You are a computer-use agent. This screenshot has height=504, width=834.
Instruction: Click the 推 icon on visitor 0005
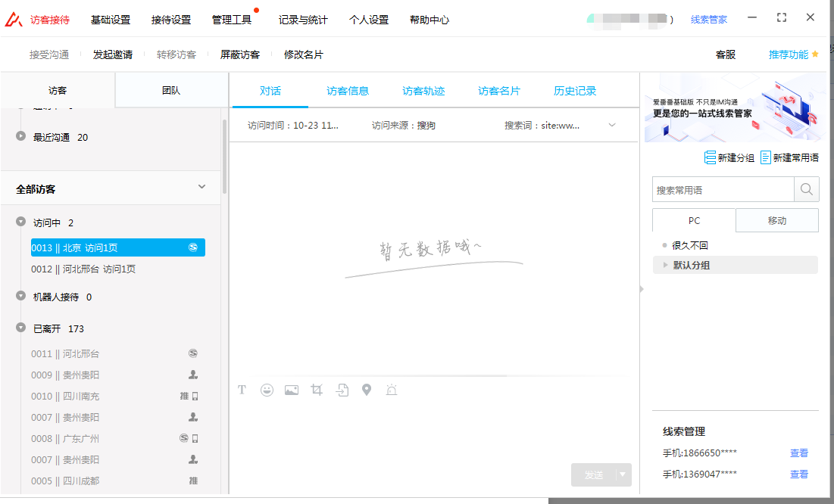[x=193, y=481]
